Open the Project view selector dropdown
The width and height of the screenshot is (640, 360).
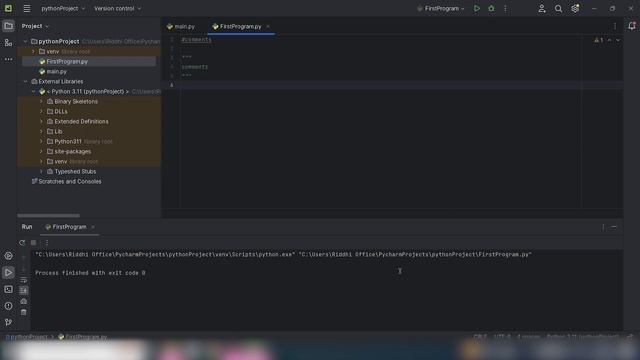(35, 26)
